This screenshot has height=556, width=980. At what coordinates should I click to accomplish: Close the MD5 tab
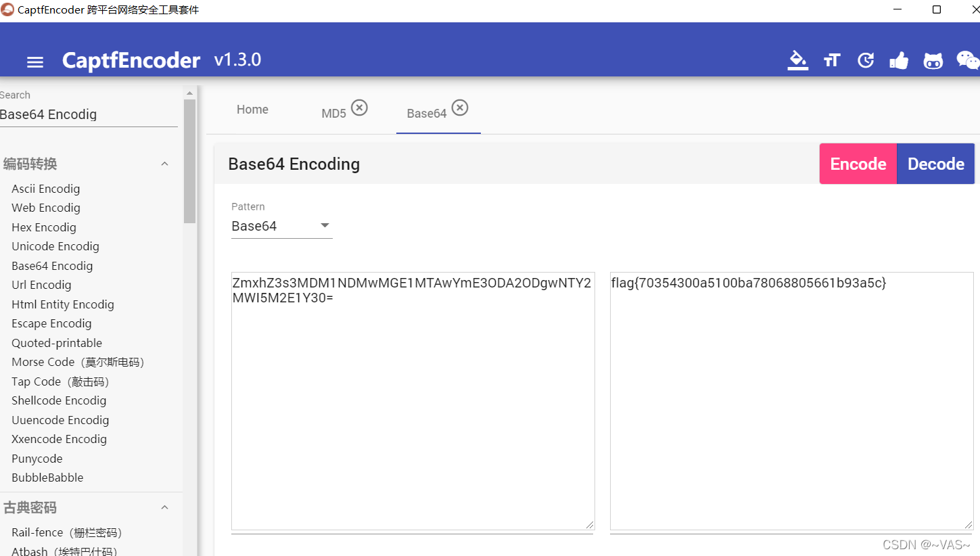tap(360, 108)
